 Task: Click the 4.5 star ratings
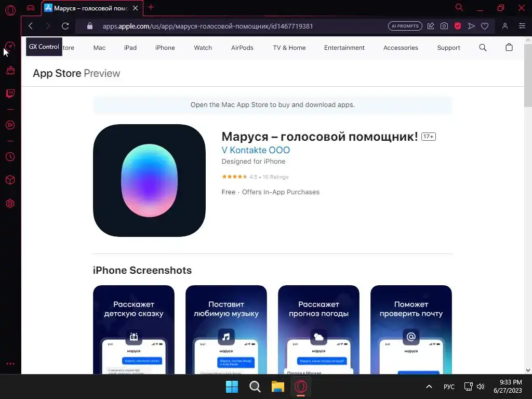[x=255, y=177]
